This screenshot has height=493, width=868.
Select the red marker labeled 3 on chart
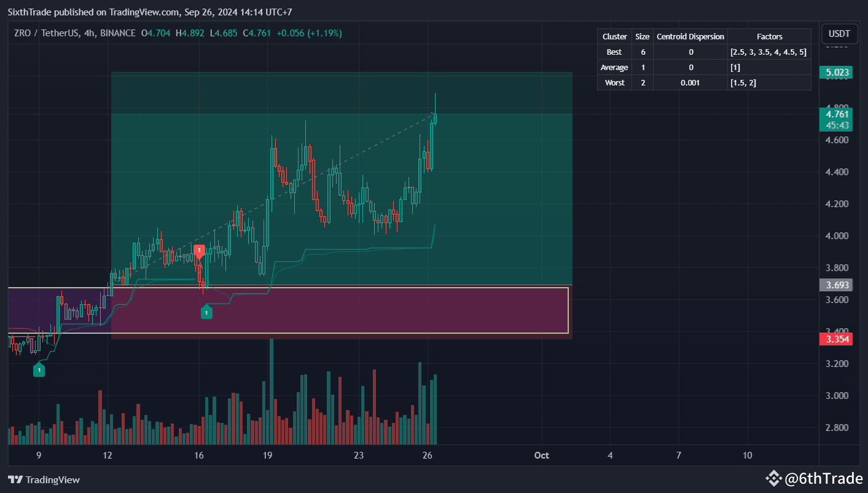(198, 250)
